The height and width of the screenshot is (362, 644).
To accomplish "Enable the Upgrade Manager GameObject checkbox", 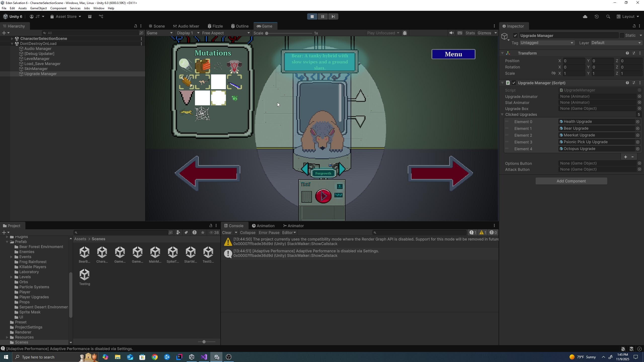I will coord(515,35).
